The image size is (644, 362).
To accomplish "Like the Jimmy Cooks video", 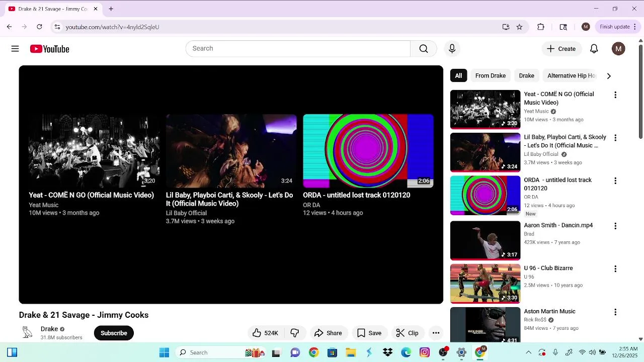I will (265, 333).
